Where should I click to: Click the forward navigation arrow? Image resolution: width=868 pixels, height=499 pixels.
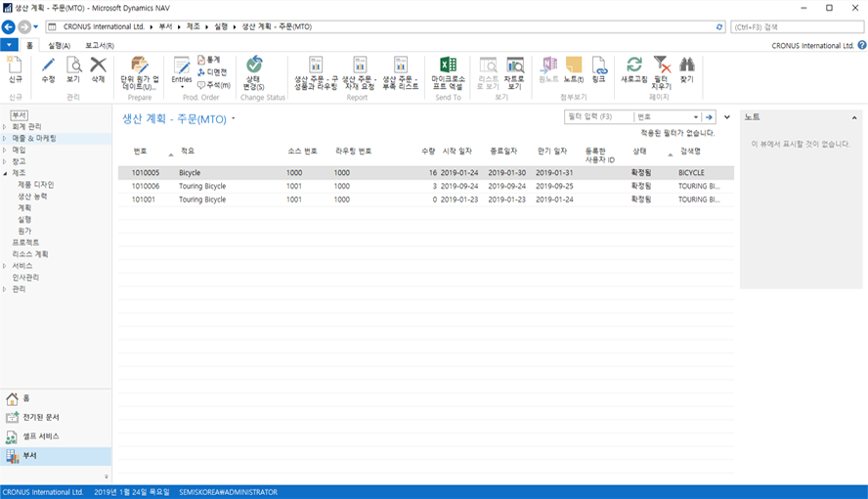pos(24,26)
